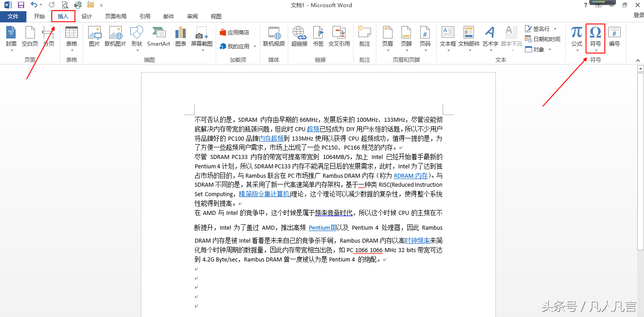
Task: Open the 屏幕截图 screenshot dropdown
Action: [x=202, y=38]
